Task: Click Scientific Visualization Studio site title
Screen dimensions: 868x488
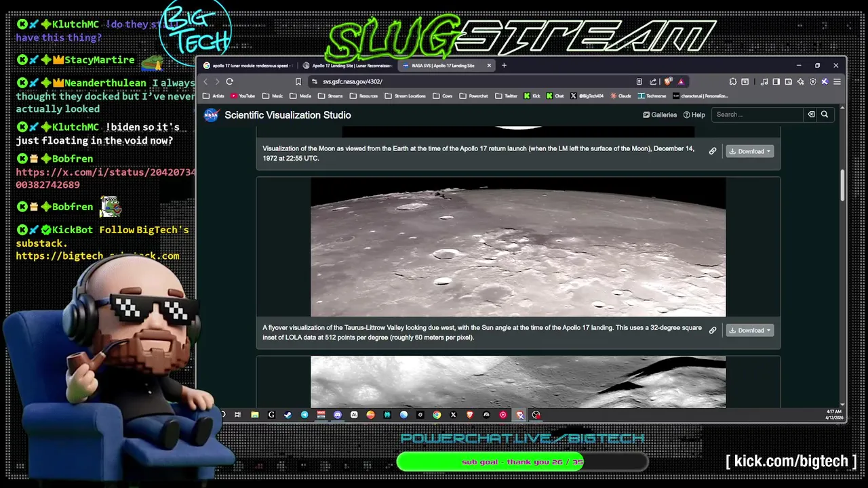Action: 288,115
